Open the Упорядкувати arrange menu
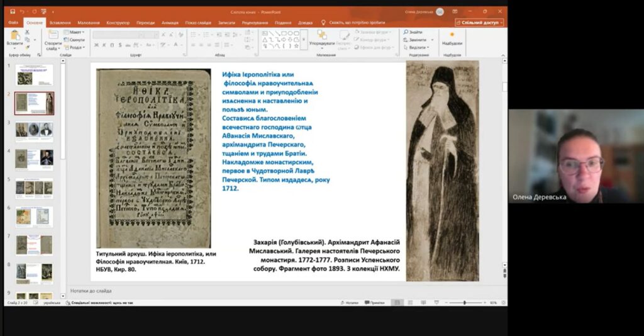Image resolution: width=644 pixels, height=336 pixels. (321, 40)
